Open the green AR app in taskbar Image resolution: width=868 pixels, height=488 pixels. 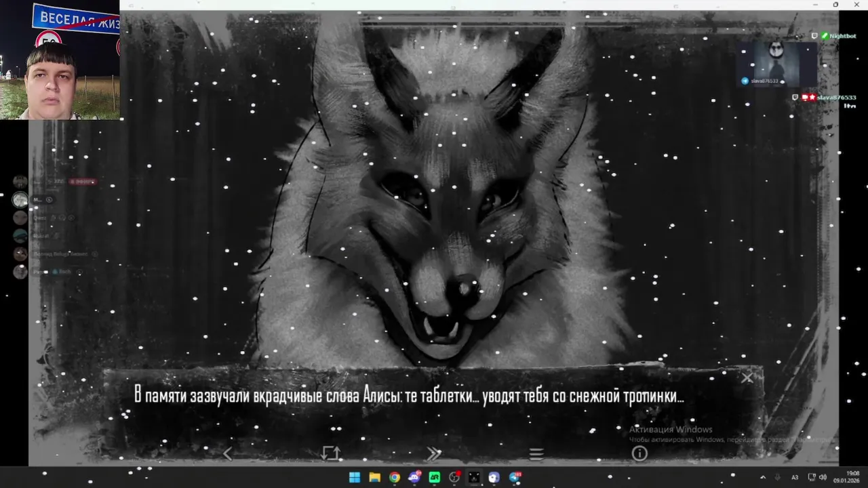tap(434, 477)
